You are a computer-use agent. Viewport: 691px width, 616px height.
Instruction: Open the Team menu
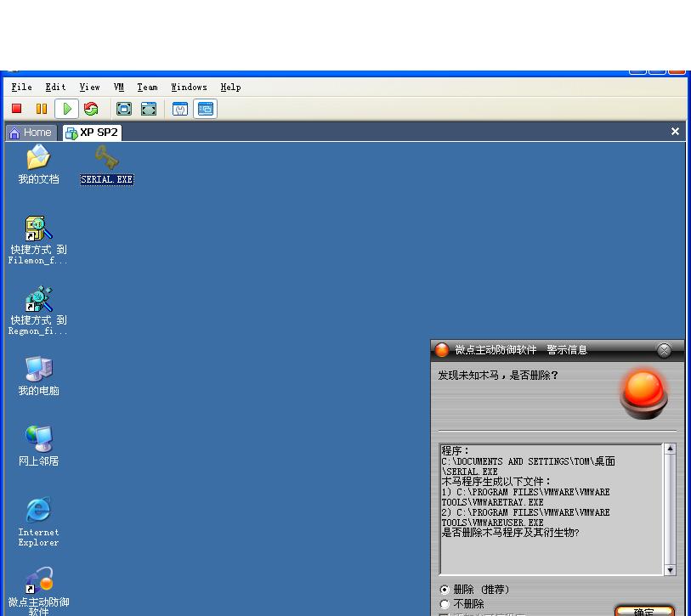(x=147, y=88)
